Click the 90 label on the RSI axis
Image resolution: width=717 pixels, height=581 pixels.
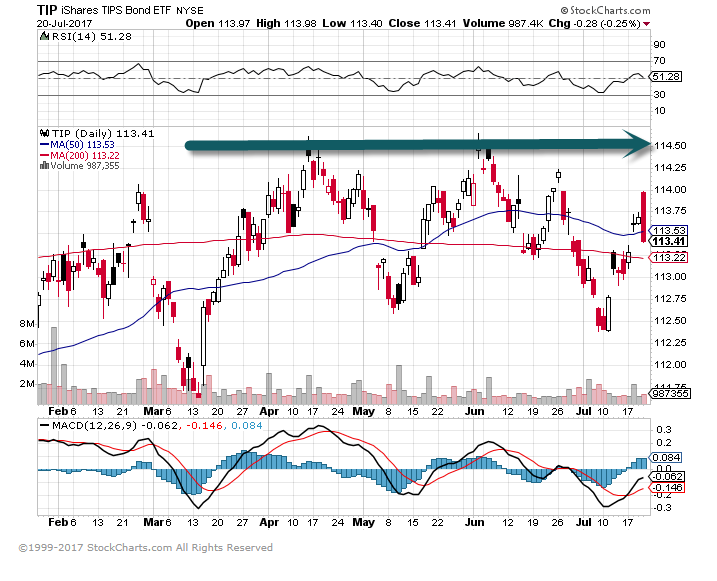click(x=659, y=44)
